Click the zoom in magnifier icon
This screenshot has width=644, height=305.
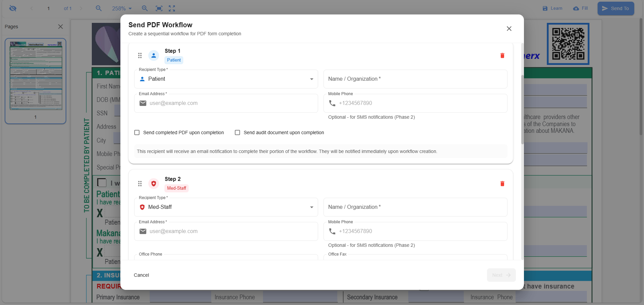pos(145,8)
